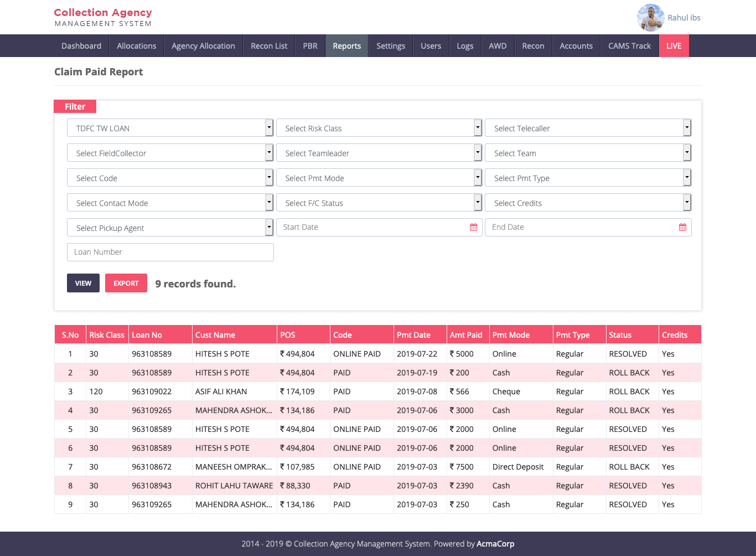Open the CAMS Track menu item
Viewport: 756px width, 556px height.
pos(629,46)
